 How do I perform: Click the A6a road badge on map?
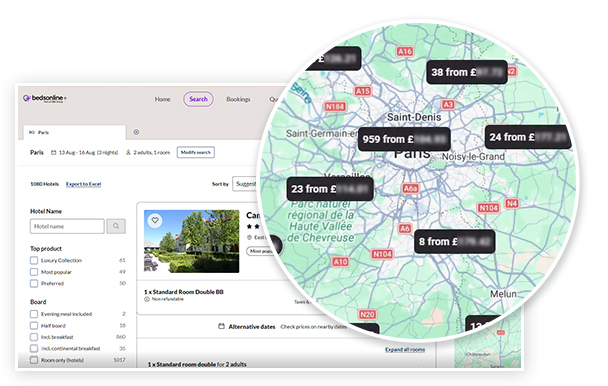411,189
